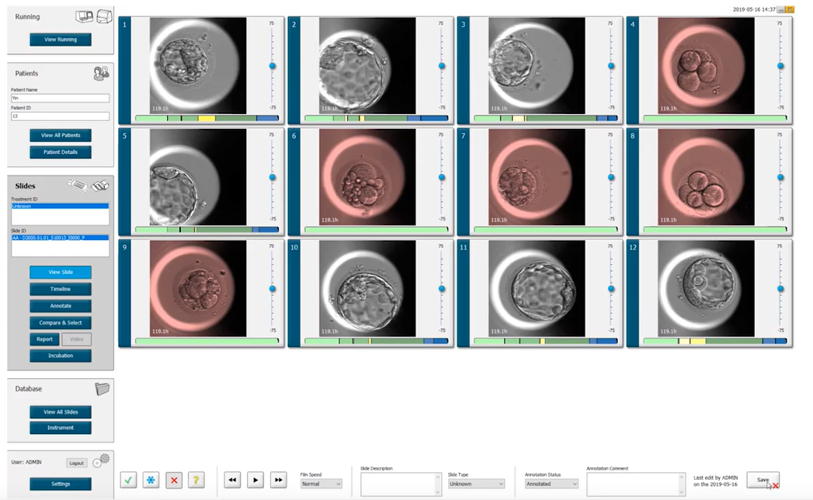Click the Database folder icon
Viewport: 813px width, 500px height.
[x=100, y=389]
